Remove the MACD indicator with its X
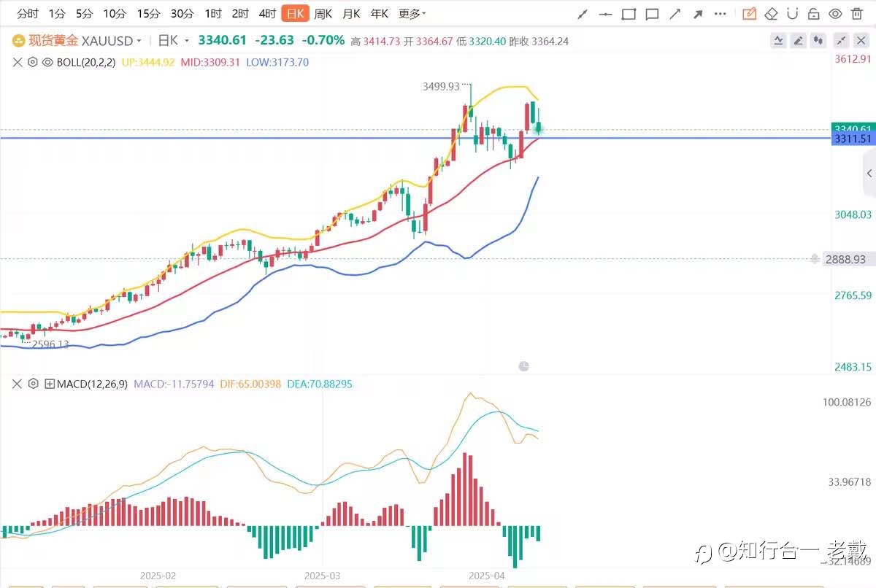The image size is (876, 588). click(18, 383)
